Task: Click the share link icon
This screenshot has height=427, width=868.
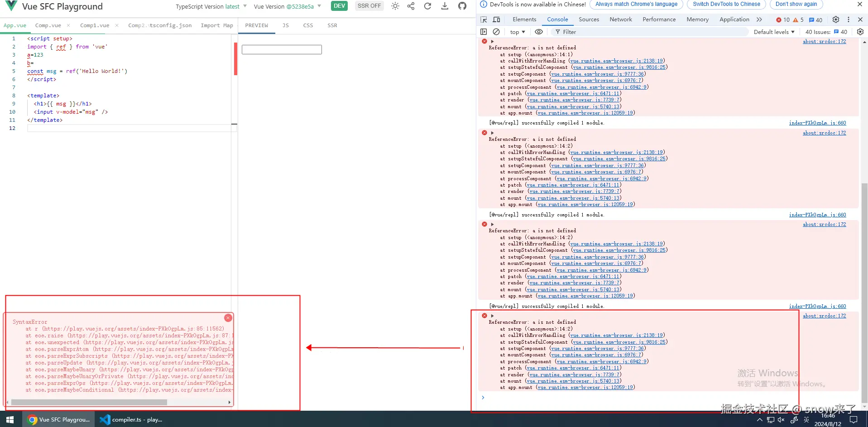Action: pos(411,6)
